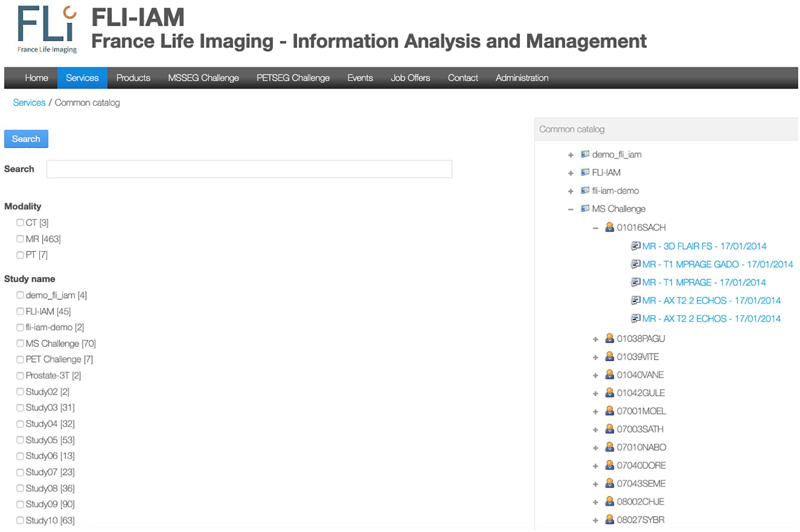Click the 01040VANE patient icon
800x532 pixels.
(610, 374)
